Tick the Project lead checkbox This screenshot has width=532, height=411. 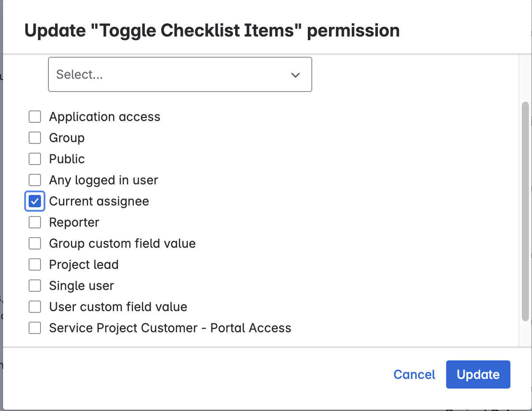[35, 264]
